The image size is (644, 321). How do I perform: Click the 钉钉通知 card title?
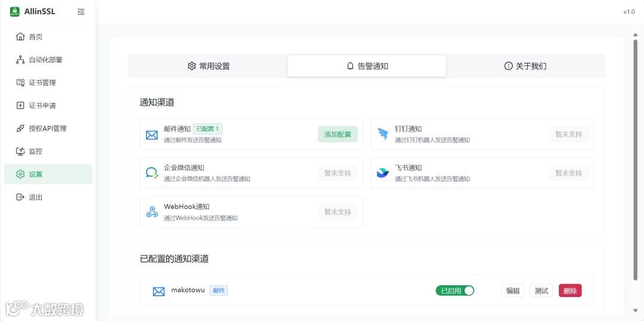tap(408, 129)
